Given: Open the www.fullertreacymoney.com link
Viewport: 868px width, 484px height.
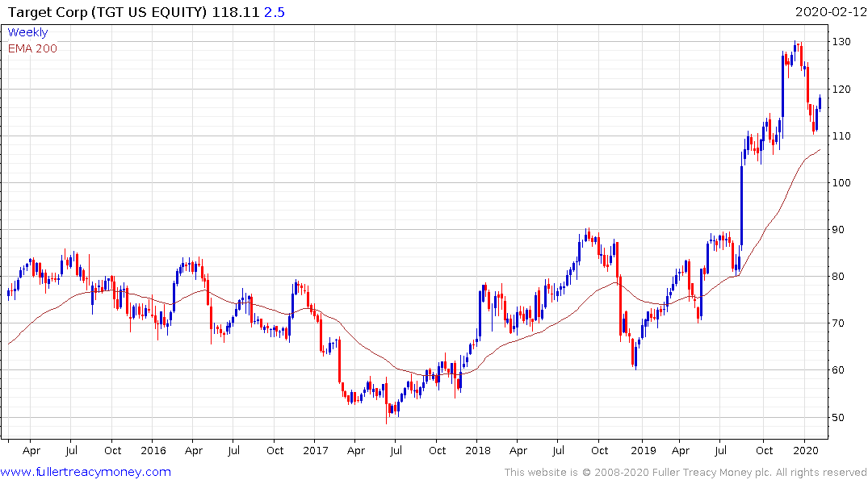Looking at the screenshot, I should 86,472.
